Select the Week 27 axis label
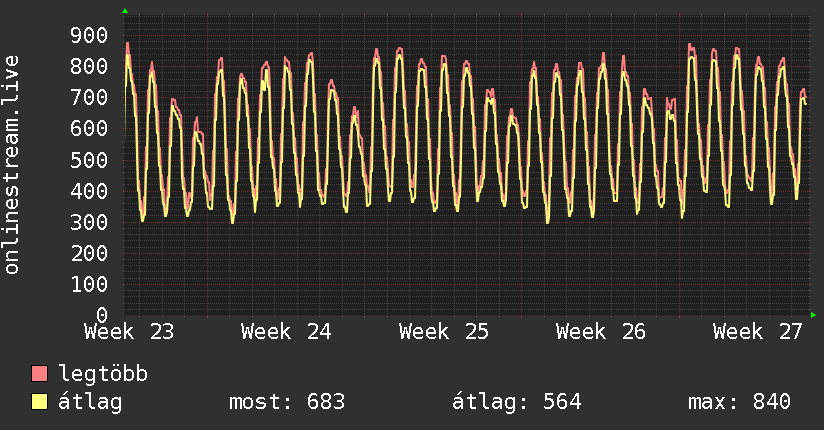Screen dimensions: 824x430 coord(758,332)
